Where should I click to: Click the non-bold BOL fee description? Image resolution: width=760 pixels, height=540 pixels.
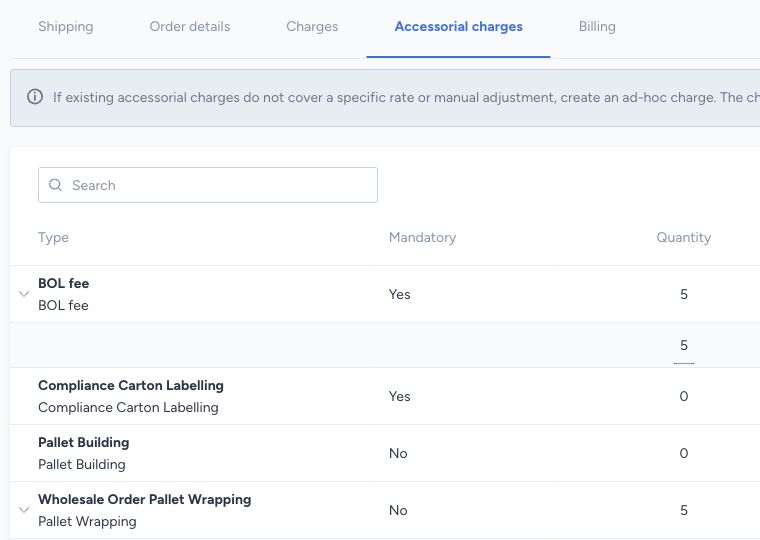click(63, 305)
